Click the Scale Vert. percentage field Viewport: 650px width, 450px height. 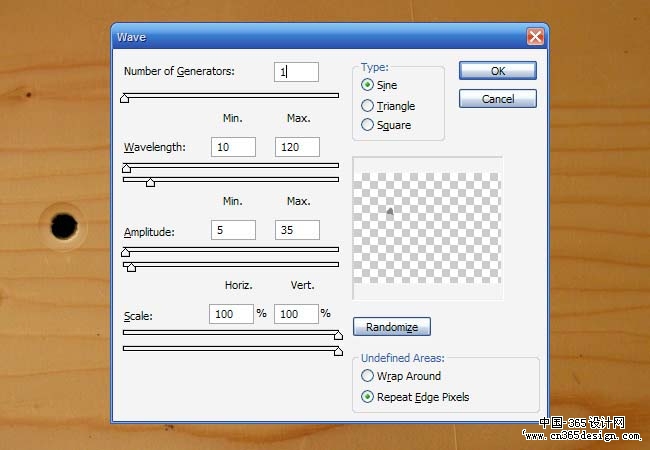pos(296,314)
